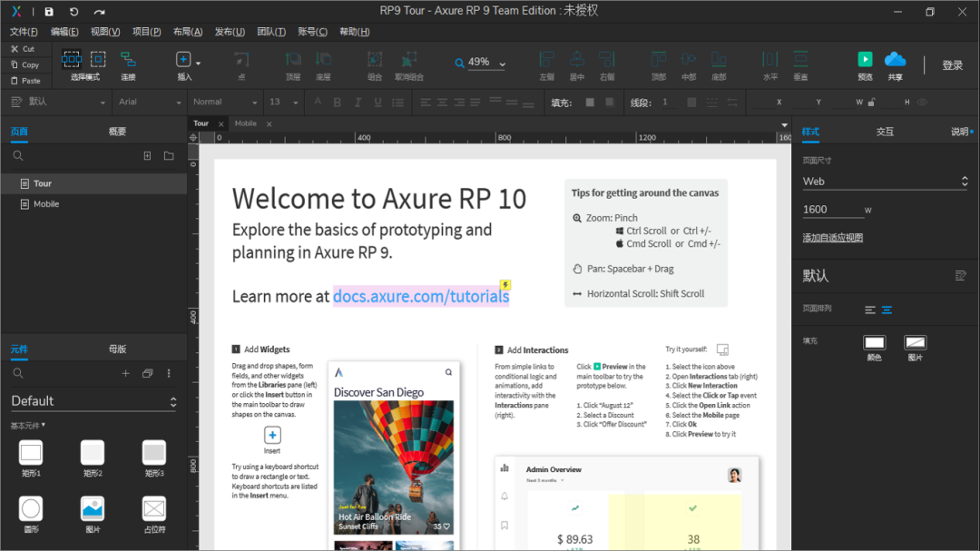Select the 选择模式 intersect selection icon
980x551 pixels.
pyautogui.click(x=72, y=59)
